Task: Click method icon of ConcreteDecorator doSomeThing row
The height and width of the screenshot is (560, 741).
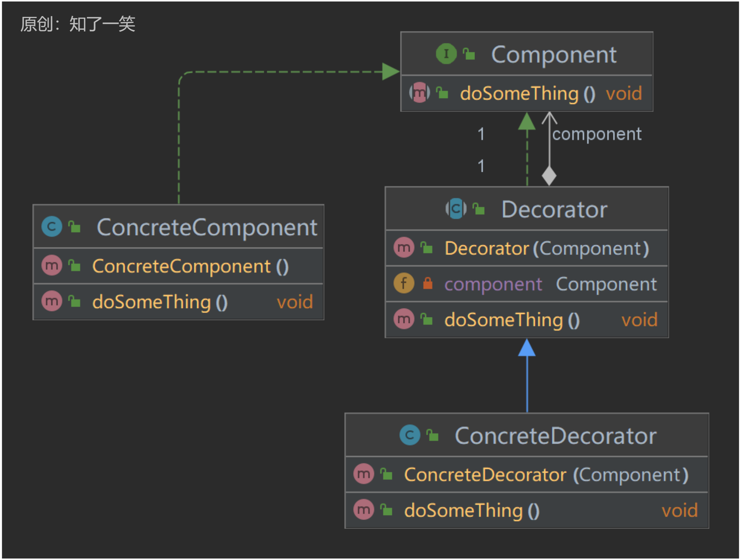Action: point(364,509)
